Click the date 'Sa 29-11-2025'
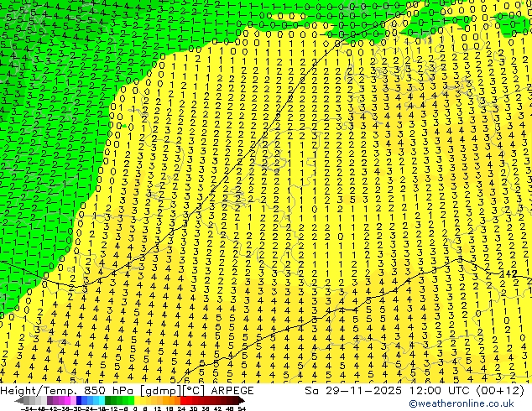This screenshot has width=532, height=411. click(353, 390)
